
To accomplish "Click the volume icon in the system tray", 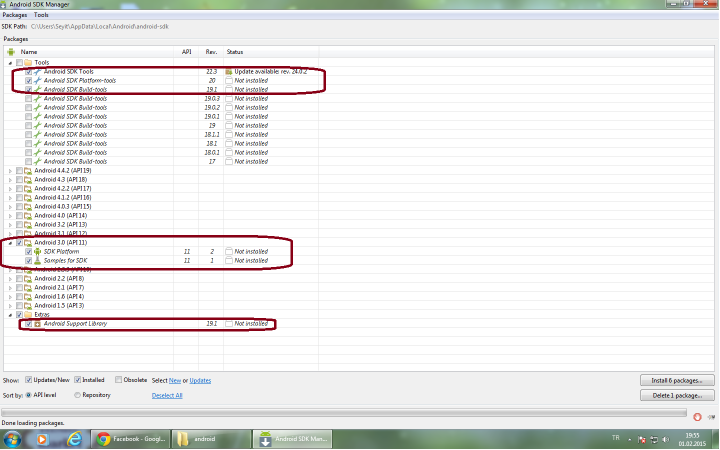I will [666, 439].
